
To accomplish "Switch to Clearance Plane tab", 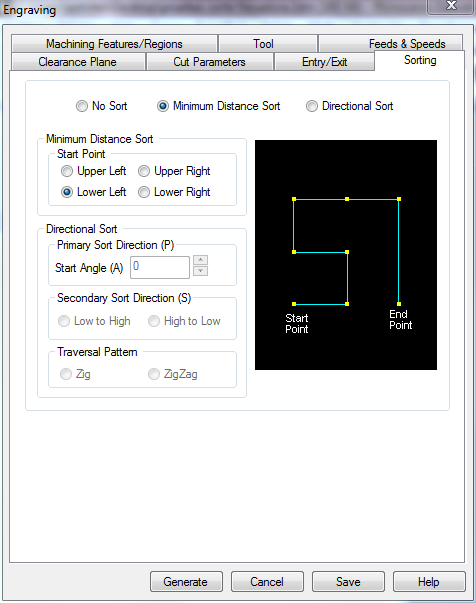I will (78, 62).
